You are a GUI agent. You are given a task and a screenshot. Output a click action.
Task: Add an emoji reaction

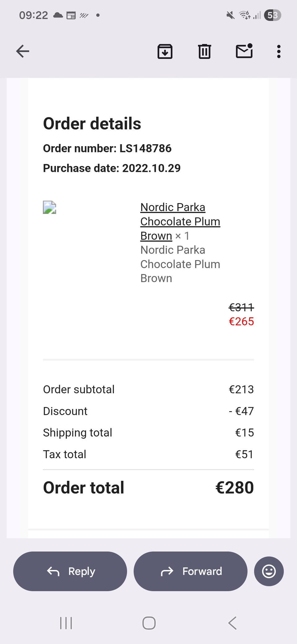pos(269,571)
